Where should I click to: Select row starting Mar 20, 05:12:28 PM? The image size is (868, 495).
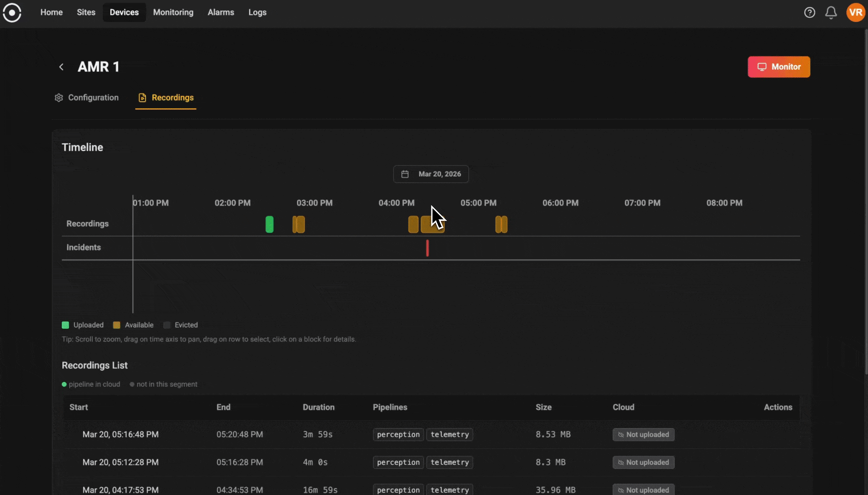[x=431, y=462]
